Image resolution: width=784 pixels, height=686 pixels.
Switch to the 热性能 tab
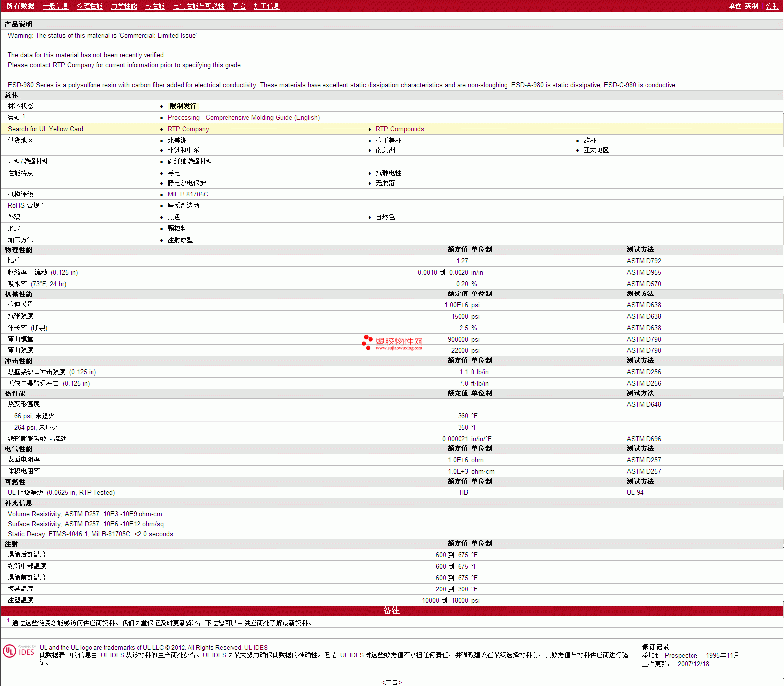[x=155, y=6]
